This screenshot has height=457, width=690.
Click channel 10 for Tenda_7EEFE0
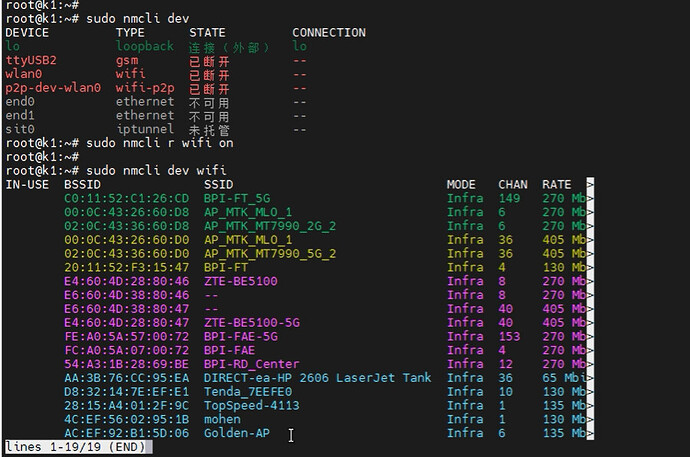point(506,392)
